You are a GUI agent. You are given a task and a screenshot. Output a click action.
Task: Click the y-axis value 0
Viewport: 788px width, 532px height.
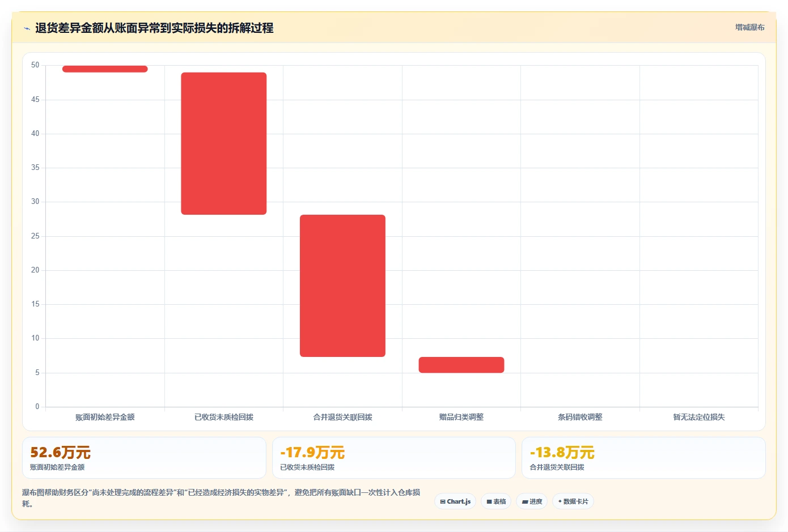click(x=37, y=407)
